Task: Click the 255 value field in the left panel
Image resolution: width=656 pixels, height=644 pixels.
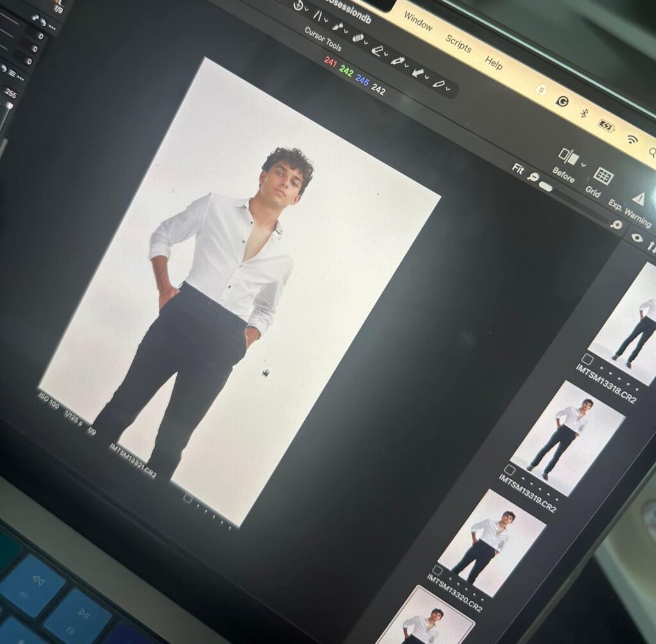Action: (10, 93)
